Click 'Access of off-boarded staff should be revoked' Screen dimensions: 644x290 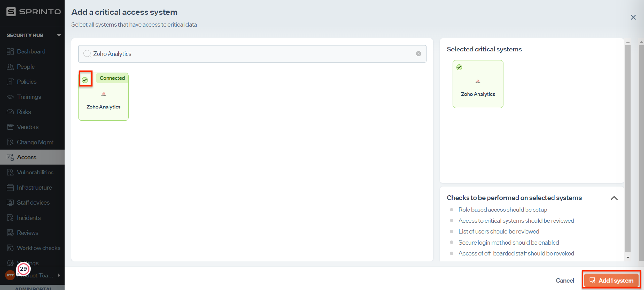[516, 254]
